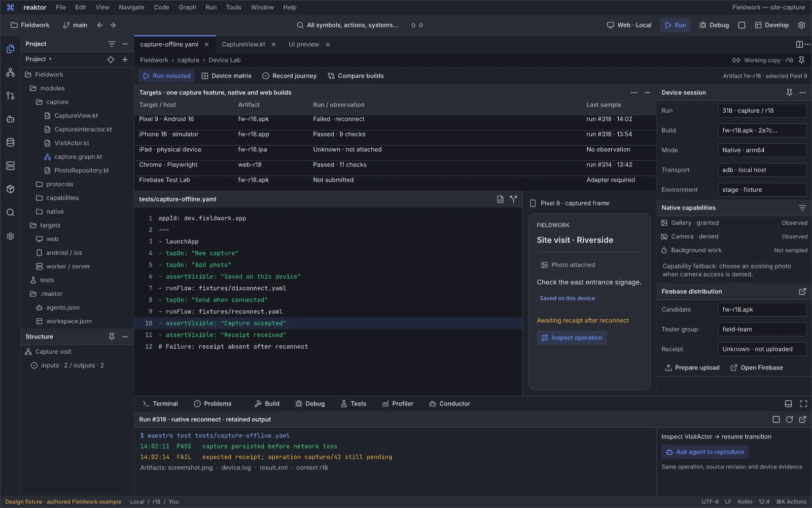Click the Tester group field-team field
The image size is (812, 508).
click(x=762, y=329)
